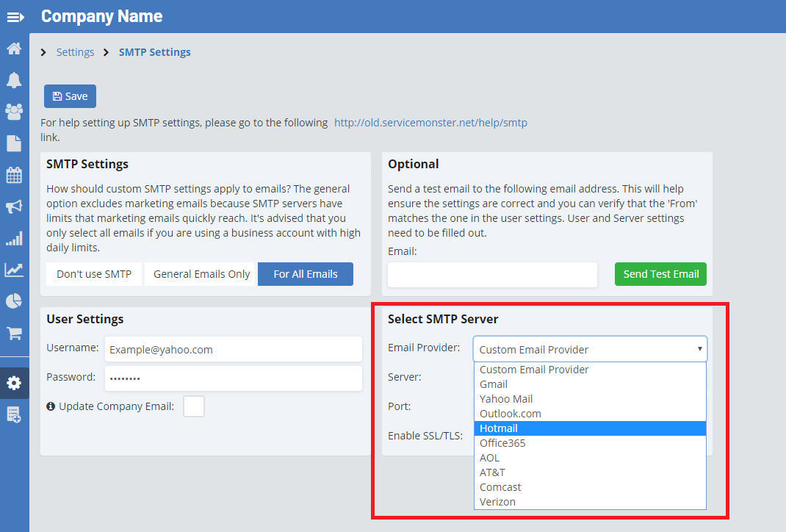Tick the Update Company Email checkbox
786x532 pixels.
pos(194,406)
